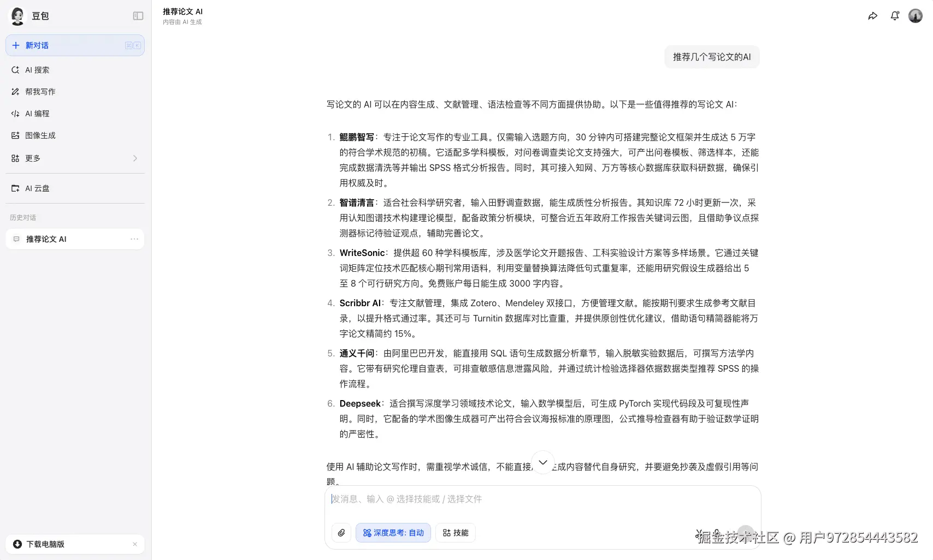Click the scroll-down chevron above the input box
This screenshot has width=933, height=560.
[543, 462]
